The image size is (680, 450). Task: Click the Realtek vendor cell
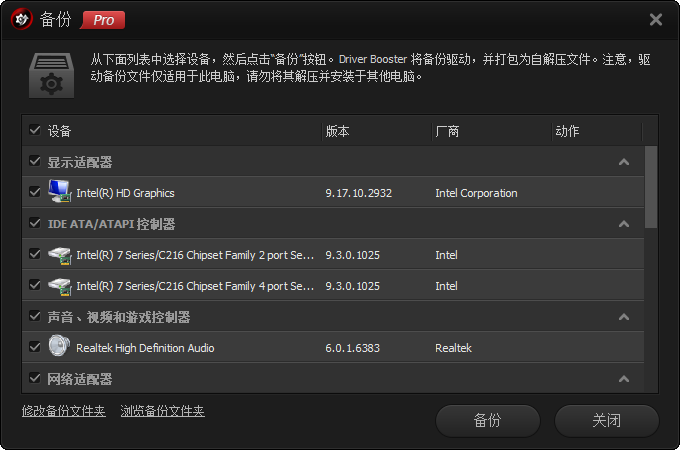[x=453, y=348]
